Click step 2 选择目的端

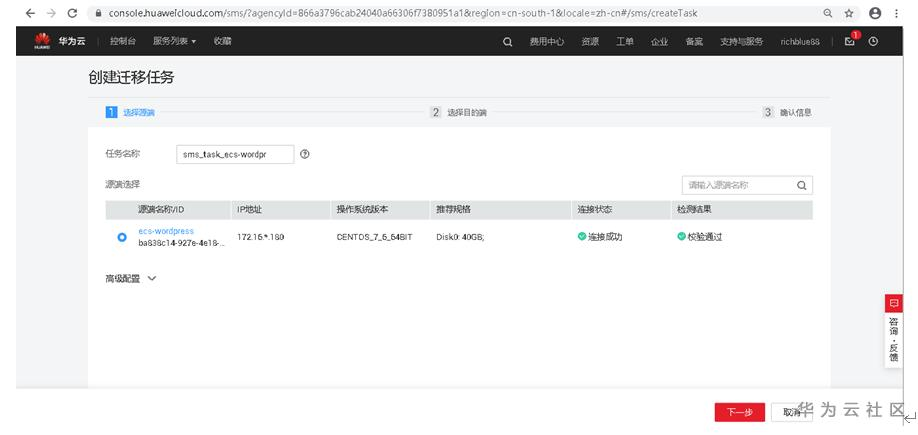pyautogui.click(x=459, y=112)
